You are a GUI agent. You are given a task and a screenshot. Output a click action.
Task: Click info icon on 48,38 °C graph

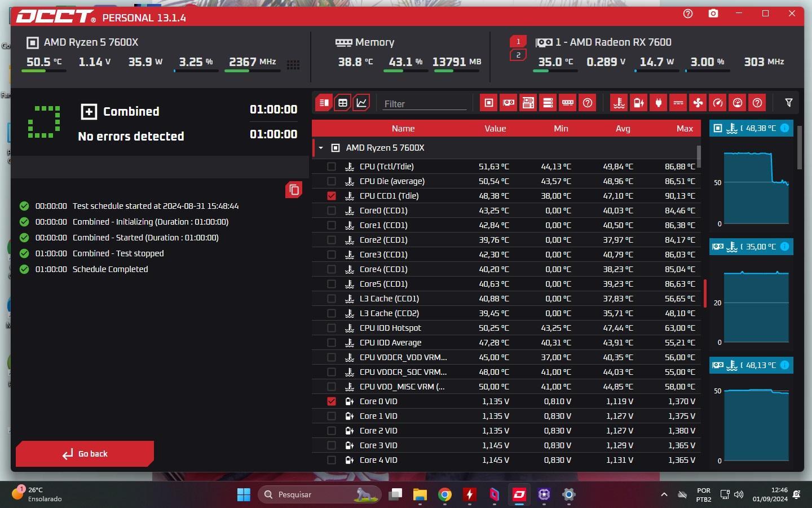pos(784,128)
